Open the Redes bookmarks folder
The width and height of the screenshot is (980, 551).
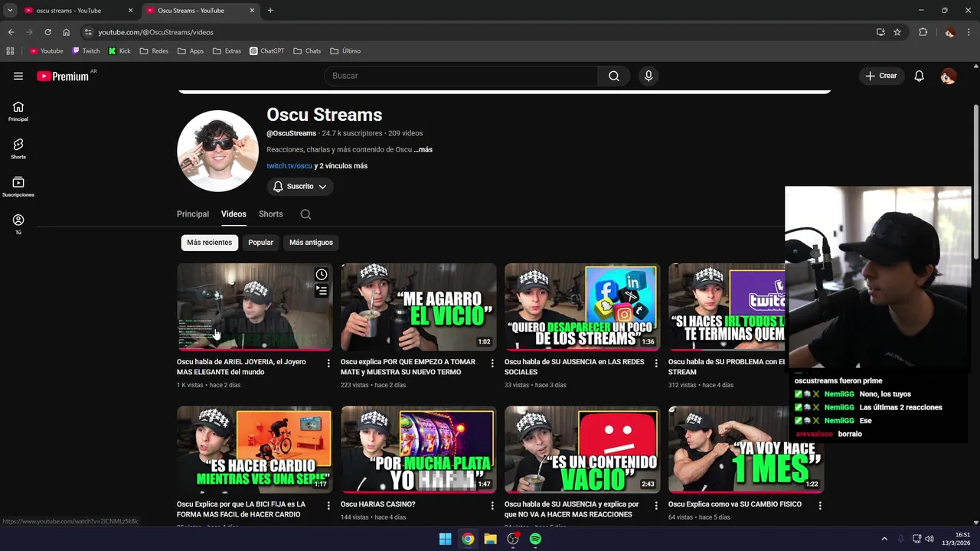pos(154,51)
